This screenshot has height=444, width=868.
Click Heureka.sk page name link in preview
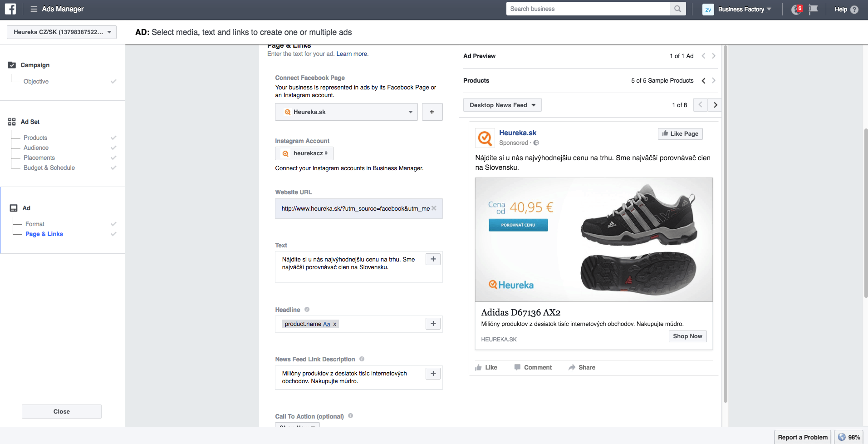pyautogui.click(x=518, y=133)
